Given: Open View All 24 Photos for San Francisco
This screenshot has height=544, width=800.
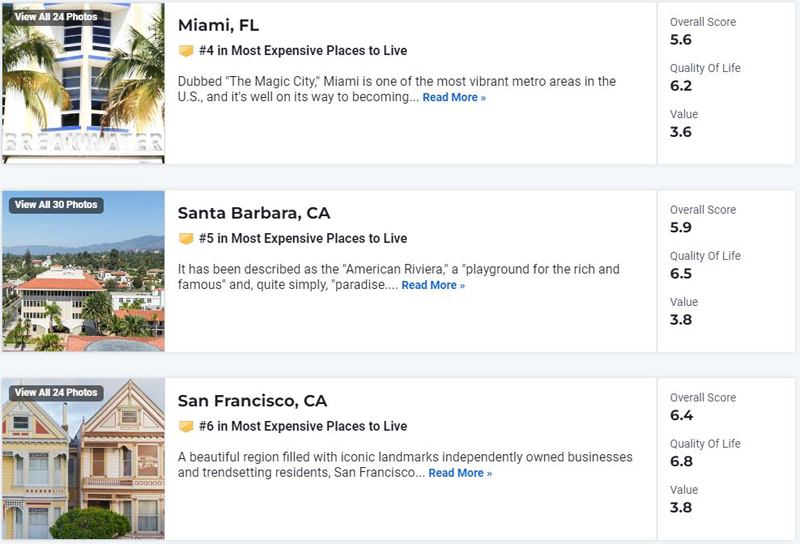Looking at the screenshot, I should (x=56, y=392).
